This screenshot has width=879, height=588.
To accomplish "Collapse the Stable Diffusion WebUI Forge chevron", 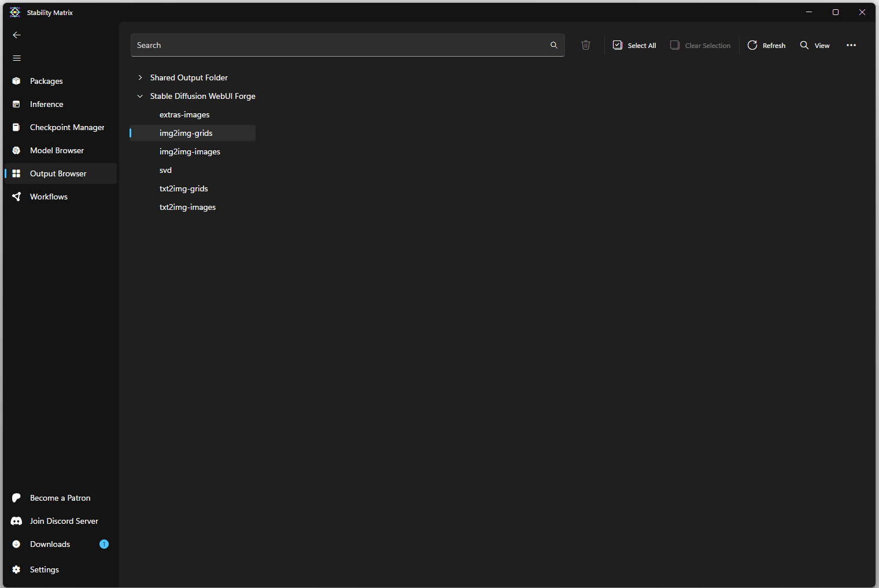I will coord(140,96).
